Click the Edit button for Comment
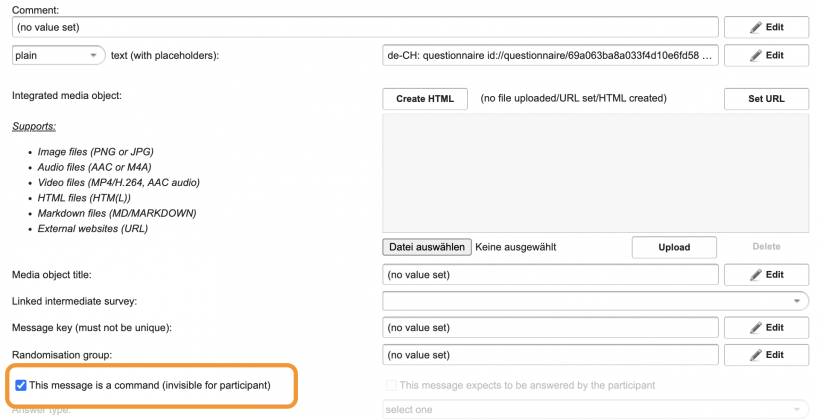 pos(766,27)
